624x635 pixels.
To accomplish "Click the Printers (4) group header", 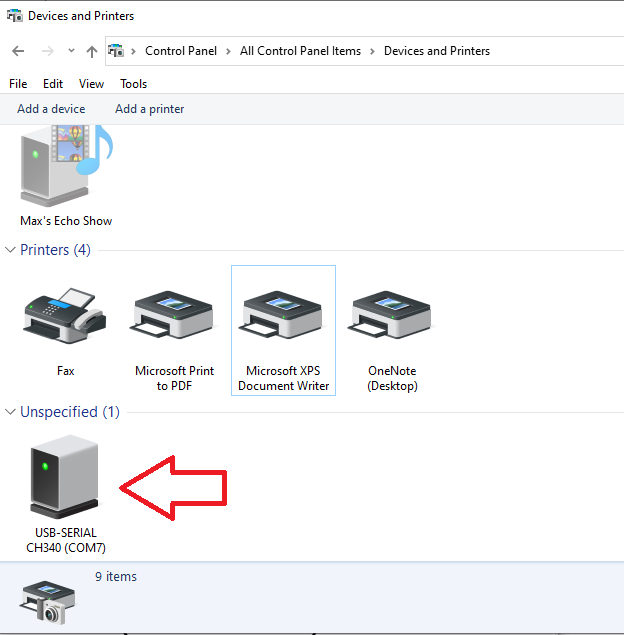I will (x=55, y=249).
